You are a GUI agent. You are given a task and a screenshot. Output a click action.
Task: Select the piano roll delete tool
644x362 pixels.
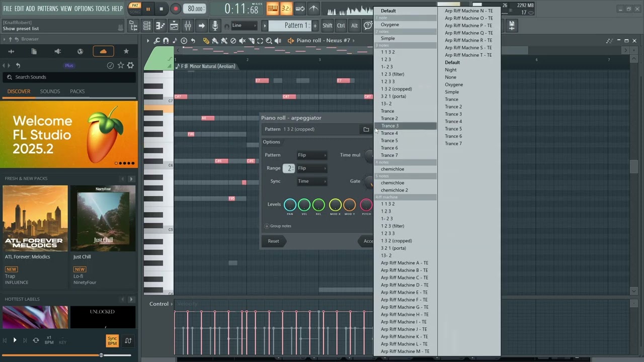[x=233, y=41]
